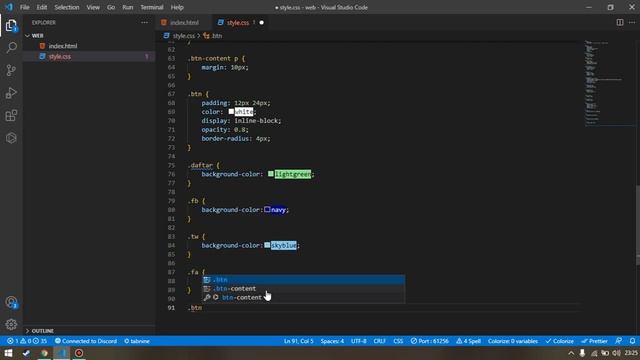Click the 4 Spell status item

(468, 341)
